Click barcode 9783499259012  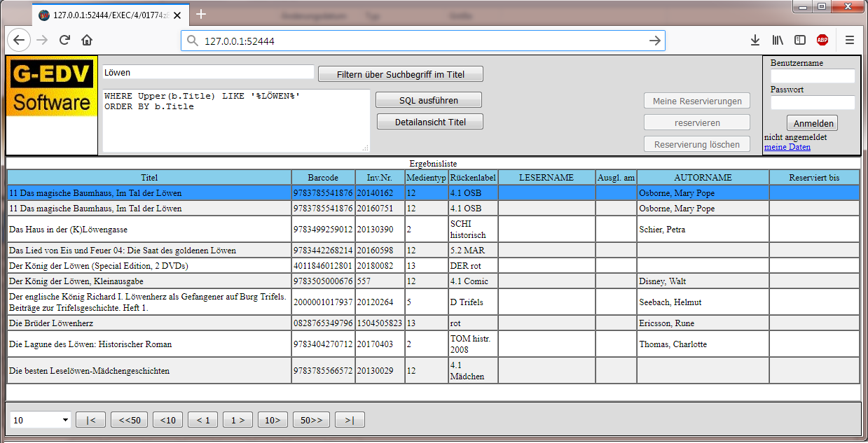[323, 229]
